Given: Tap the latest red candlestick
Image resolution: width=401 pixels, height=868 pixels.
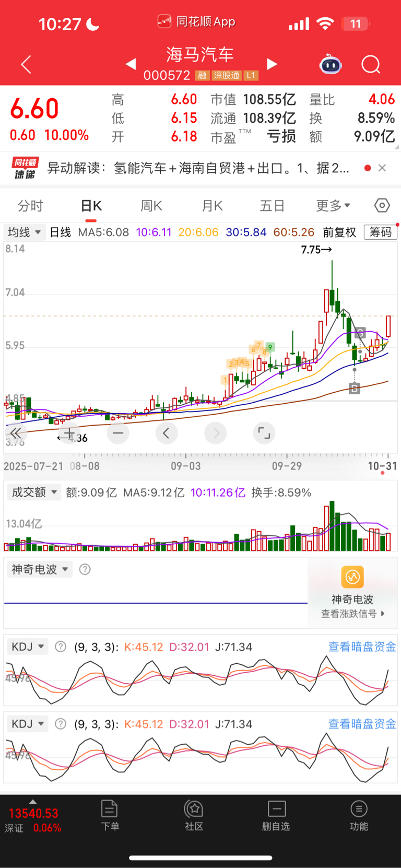Looking at the screenshot, I should click(388, 326).
